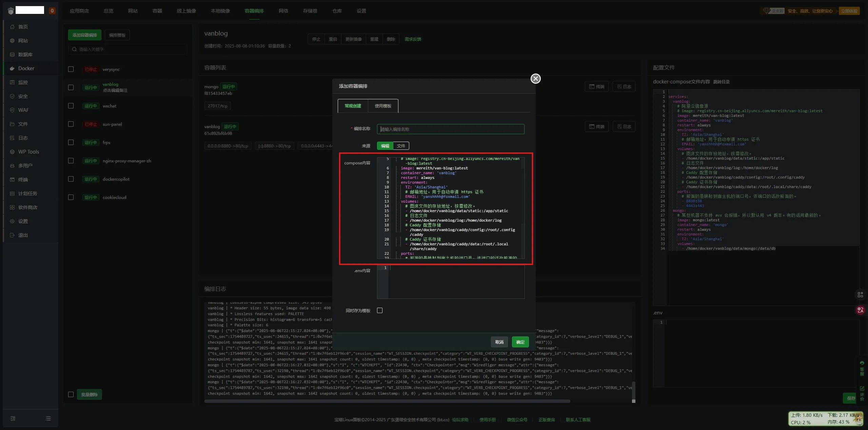Collapse sidebar using bottom-left menu icon
The image size is (868, 430).
coord(13,418)
